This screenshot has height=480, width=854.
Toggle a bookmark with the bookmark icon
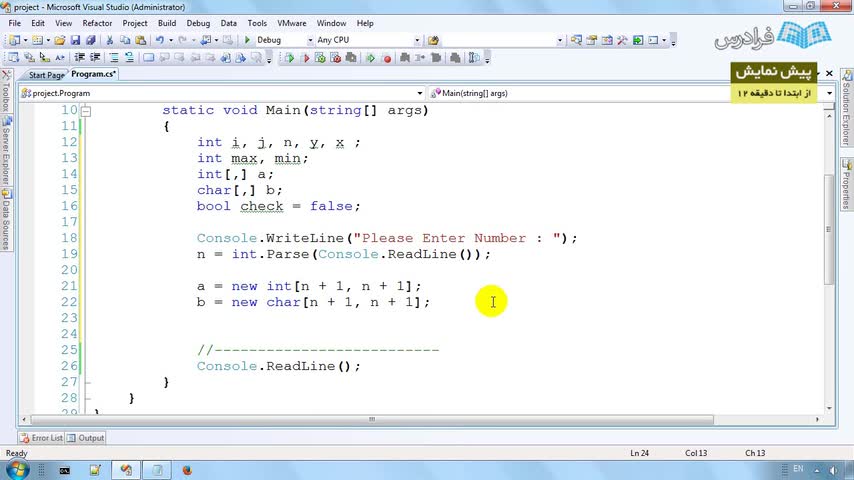pos(148,58)
